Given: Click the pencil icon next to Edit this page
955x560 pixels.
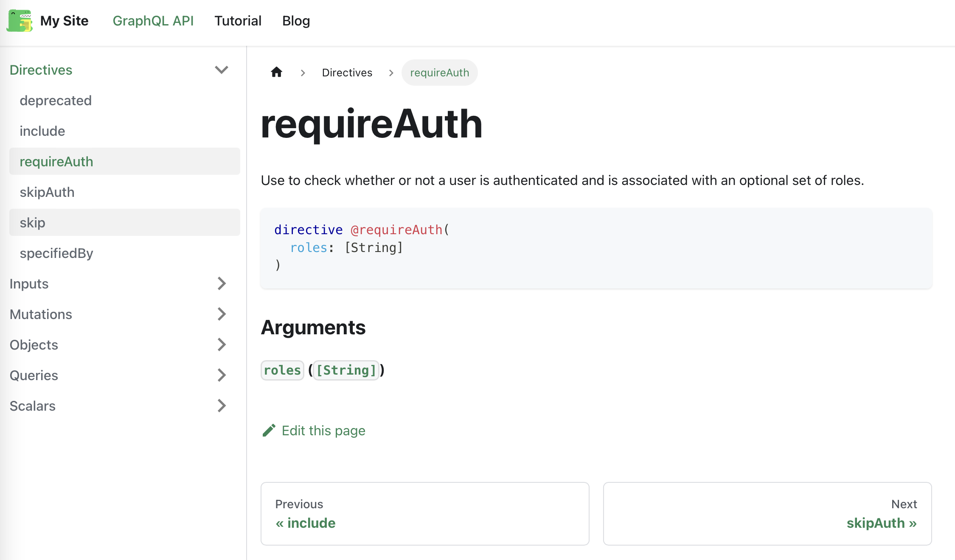Looking at the screenshot, I should pos(269,430).
